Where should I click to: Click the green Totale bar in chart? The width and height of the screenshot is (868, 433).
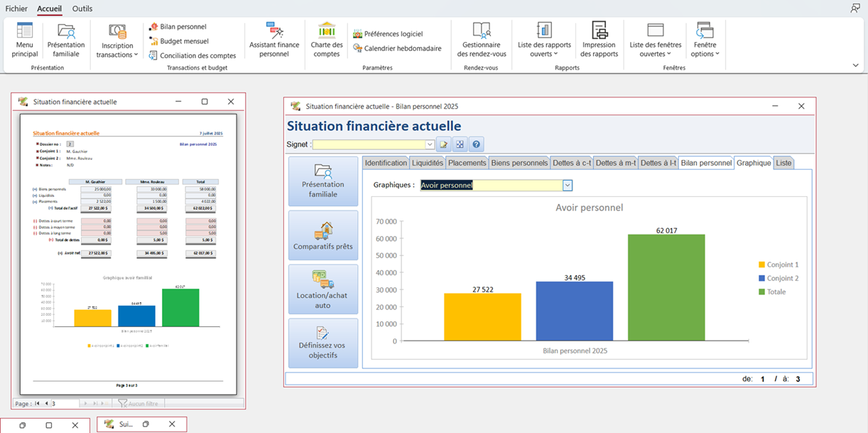tap(666, 287)
